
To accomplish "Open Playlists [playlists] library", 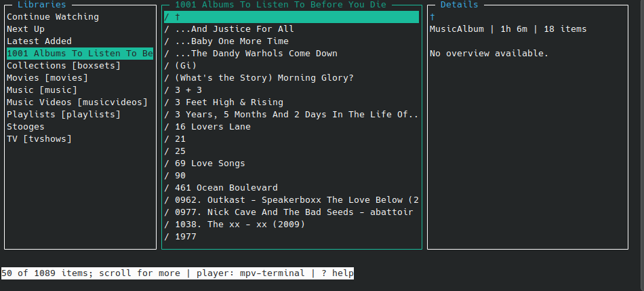I will [x=64, y=114].
